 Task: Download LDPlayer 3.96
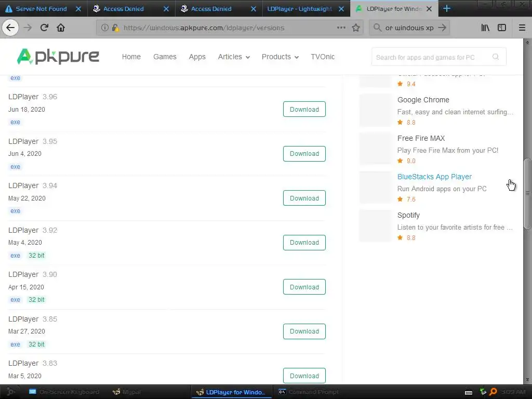(304, 109)
